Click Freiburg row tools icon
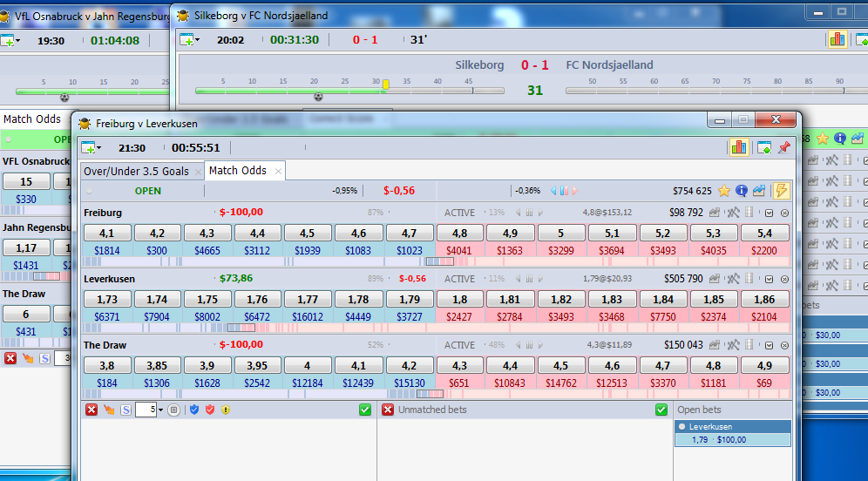 click(733, 212)
